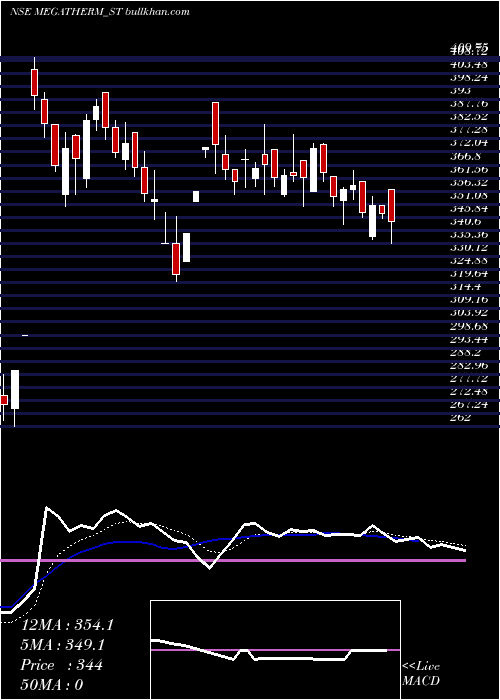The image size is (500, 700).
Task: Click the bullkhan.com label
Action: click(x=156, y=12)
